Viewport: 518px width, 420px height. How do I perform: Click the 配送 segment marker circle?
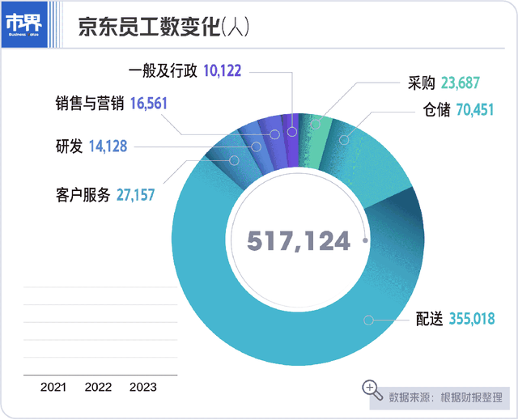[x=369, y=320]
